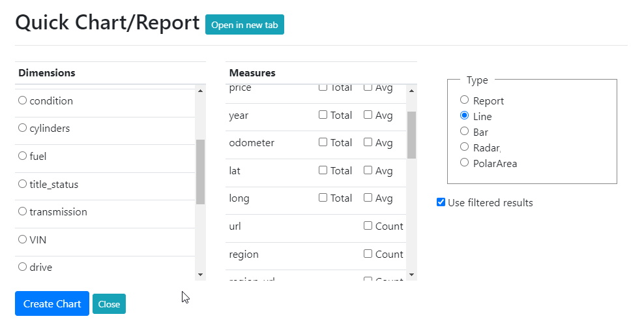Click the Create Chart button
This screenshot has height=325, width=644.
[52, 303]
